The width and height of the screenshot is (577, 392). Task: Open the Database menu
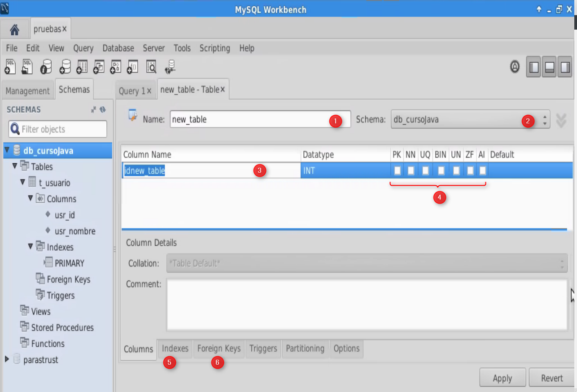[x=118, y=48]
